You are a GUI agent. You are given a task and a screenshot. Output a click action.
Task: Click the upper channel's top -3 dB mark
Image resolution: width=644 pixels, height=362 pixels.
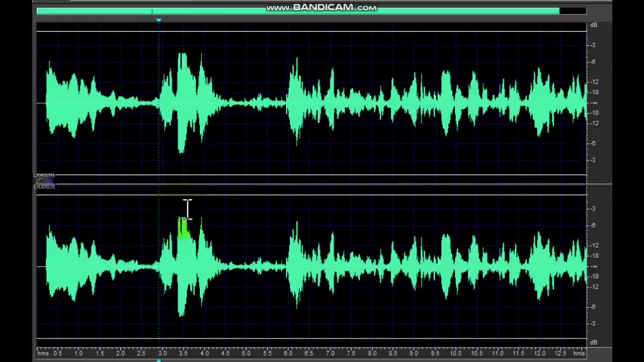tap(594, 45)
